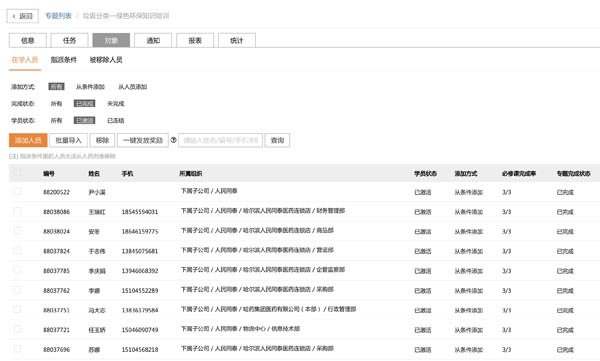
Task: Click the phone number 18545594031
Action: pyautogui.click(x=140, y=212)
